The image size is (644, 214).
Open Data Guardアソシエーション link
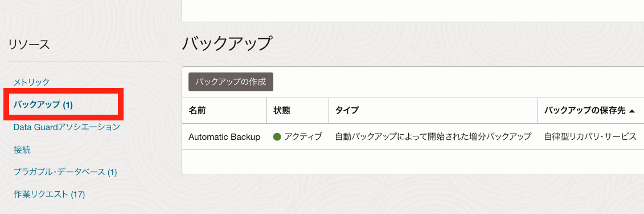point(67,127)
